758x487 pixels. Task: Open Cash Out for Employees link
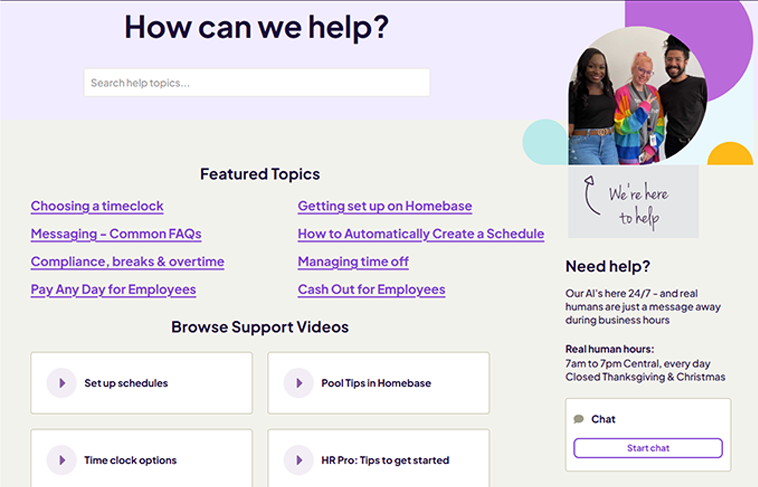click(371, 290)
